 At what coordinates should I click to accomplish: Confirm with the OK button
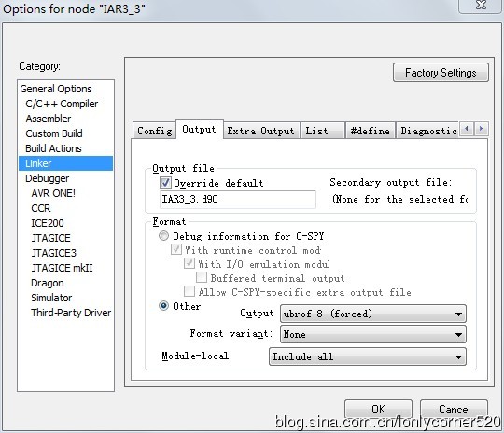click(x=378, y=409)
